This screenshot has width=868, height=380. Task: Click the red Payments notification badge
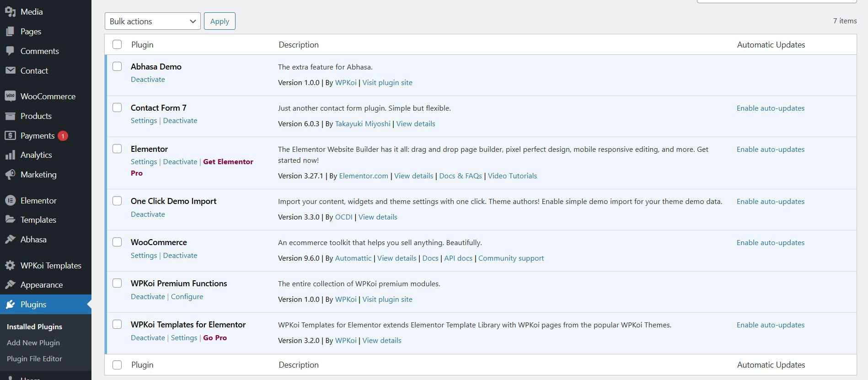coord(63,136)
